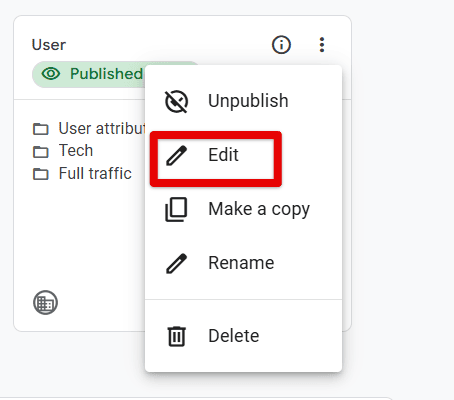Click the organization building icon on card
454x400 pixels.
(45, 302)
